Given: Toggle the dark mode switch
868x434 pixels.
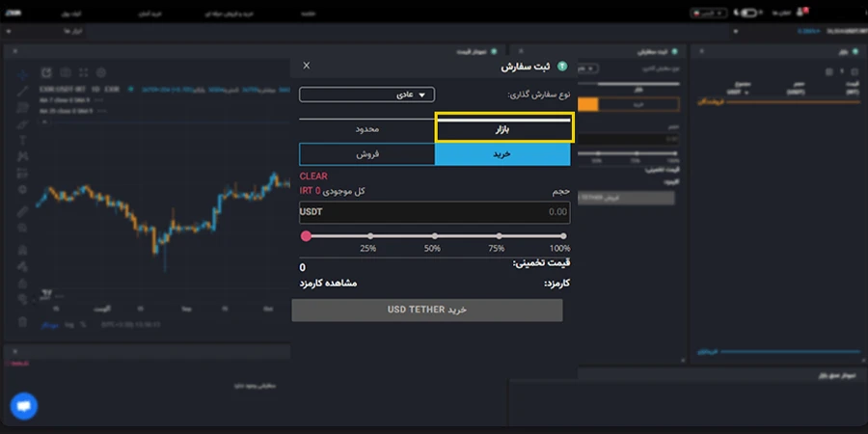Looking at the screenshot, I should (748, 13).
